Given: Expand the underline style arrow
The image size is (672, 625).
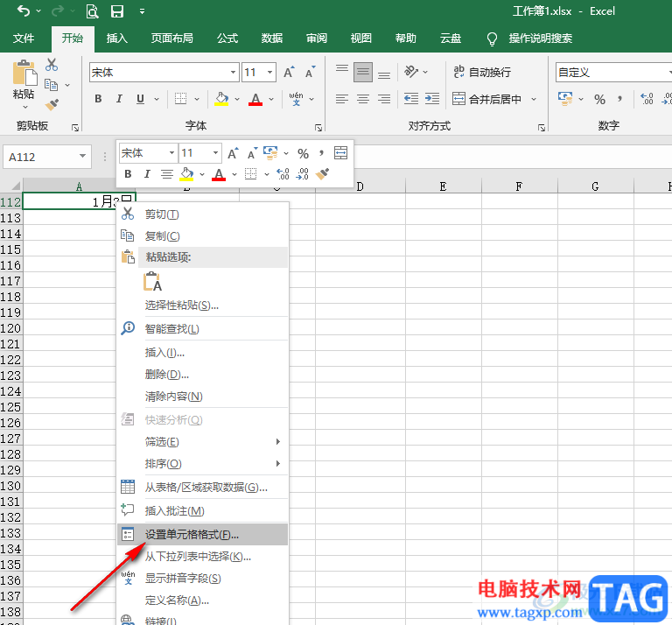Looking at the screenshot, I should point(157,99).
